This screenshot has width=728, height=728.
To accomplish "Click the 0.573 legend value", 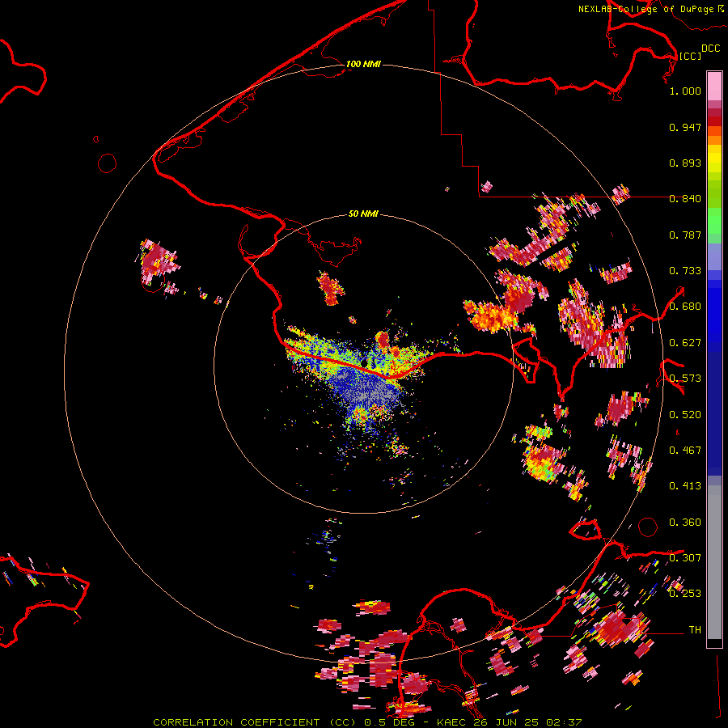I will [x=685, y=379].
